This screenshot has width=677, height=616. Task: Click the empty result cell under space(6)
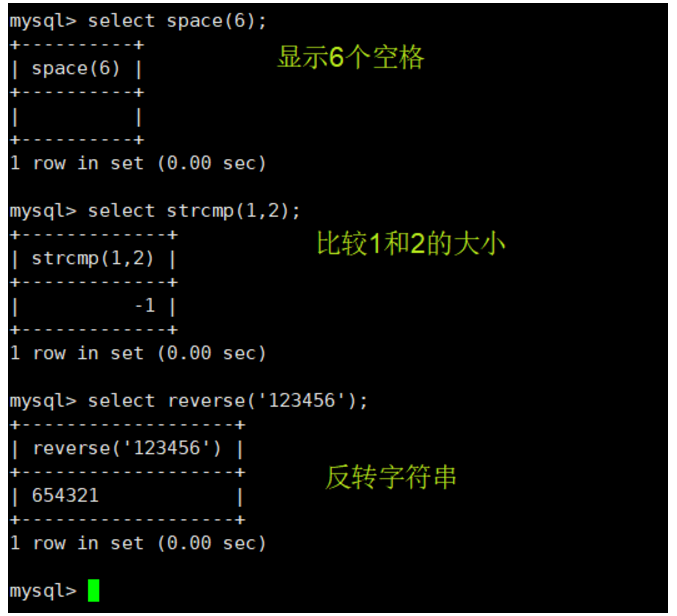click(x=76, y=116)
